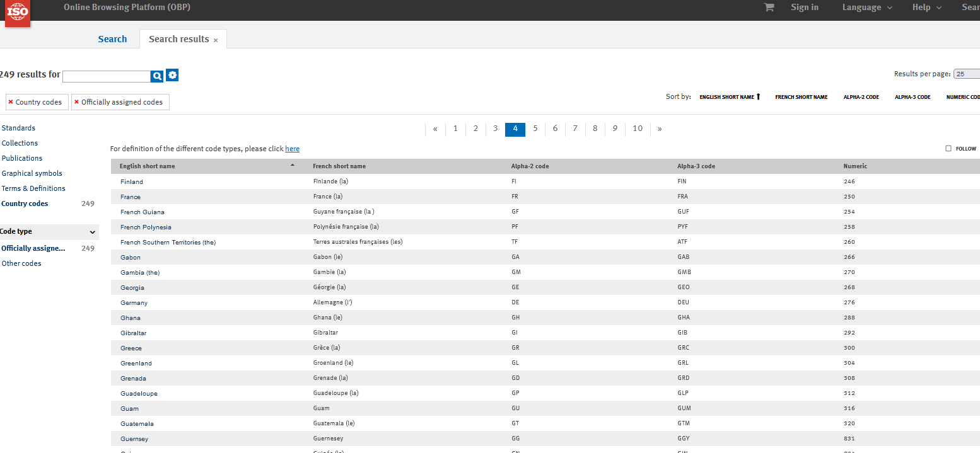Go to results page 3
The image size is (980, 453).
tap(496, 129)
